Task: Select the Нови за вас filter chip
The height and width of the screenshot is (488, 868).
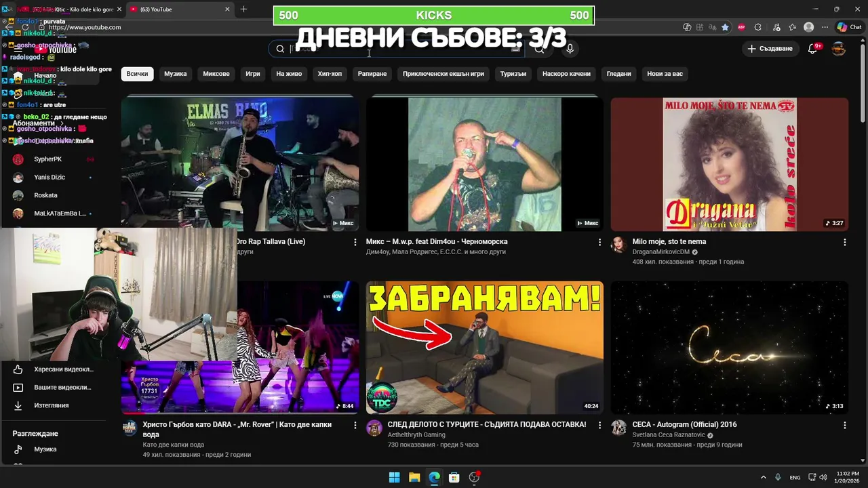Action: (665, 74)
